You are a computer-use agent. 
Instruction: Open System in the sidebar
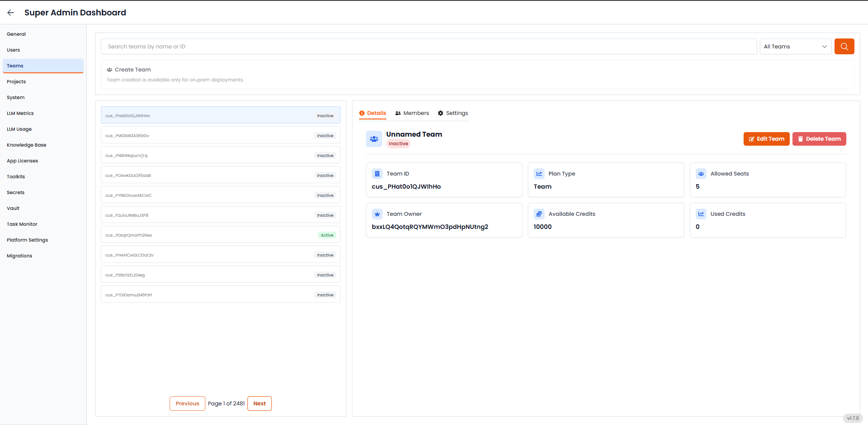click(x=43, y=97)
